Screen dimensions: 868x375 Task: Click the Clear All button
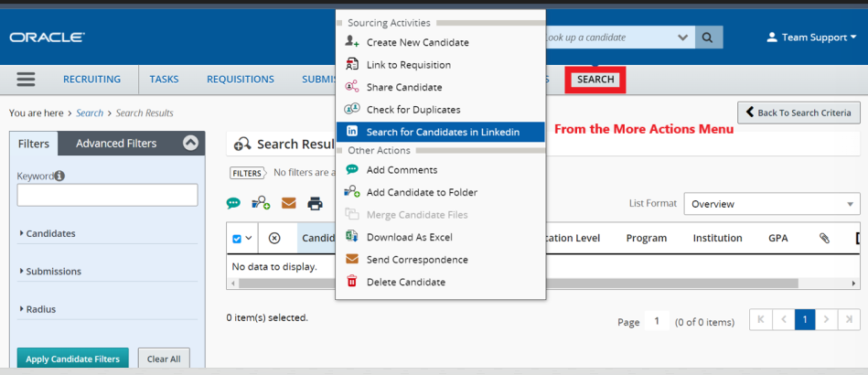(164, 359)
